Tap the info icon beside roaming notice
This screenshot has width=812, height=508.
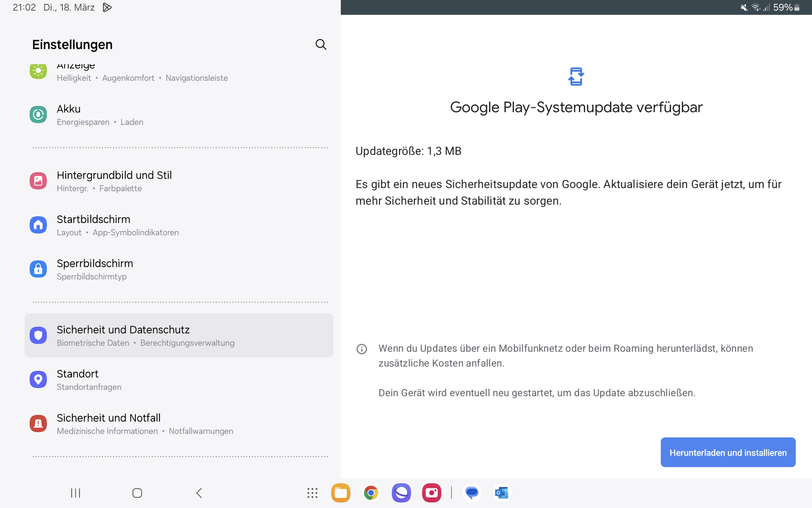coord(362,349)
